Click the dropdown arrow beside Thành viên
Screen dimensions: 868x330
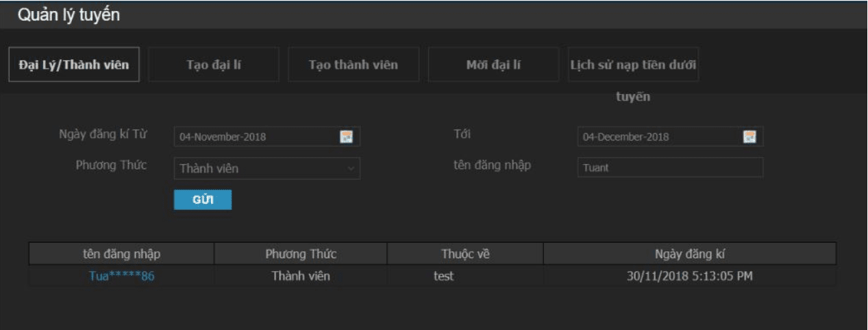[x=351, y=168]
